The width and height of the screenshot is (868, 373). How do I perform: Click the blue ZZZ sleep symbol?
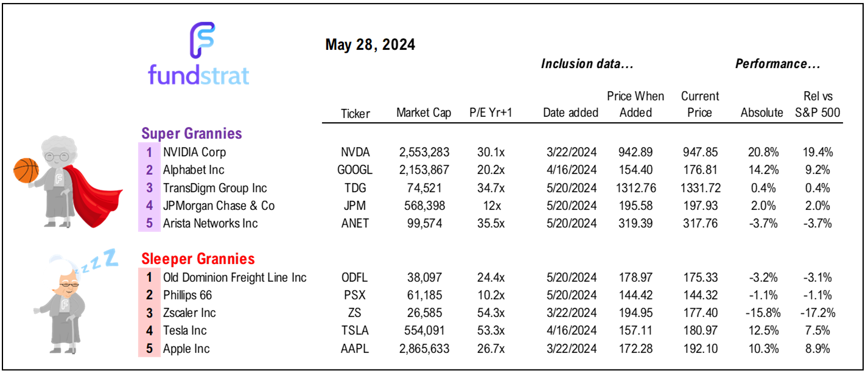pyautogui.click(x=100, y=262)
